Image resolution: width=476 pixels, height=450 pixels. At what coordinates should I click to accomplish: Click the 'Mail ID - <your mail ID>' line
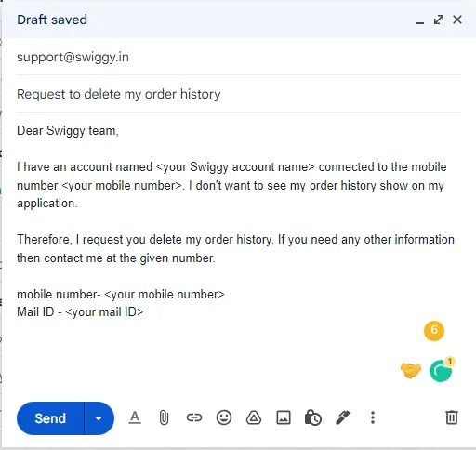pos(80,312)
